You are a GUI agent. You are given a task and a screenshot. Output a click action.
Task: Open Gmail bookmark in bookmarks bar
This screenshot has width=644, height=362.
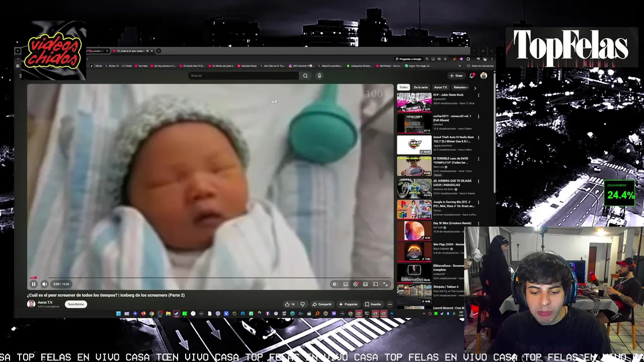(x=127, y=66)
